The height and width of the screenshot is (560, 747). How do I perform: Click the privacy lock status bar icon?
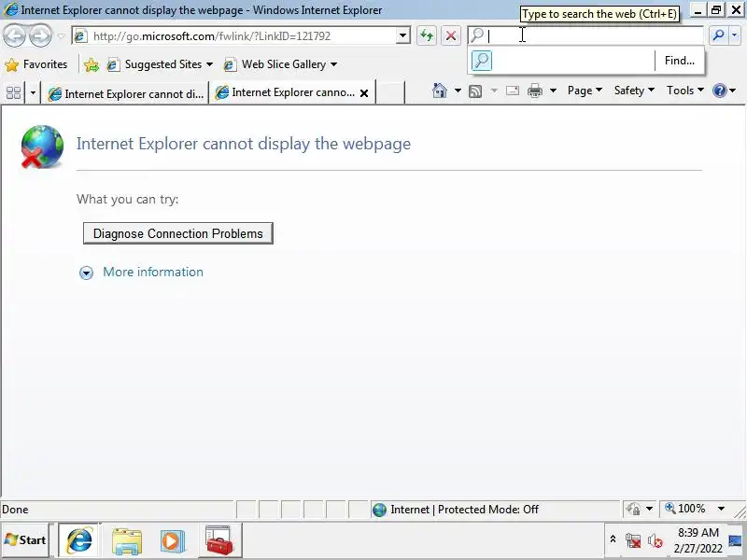pos(634,509)
